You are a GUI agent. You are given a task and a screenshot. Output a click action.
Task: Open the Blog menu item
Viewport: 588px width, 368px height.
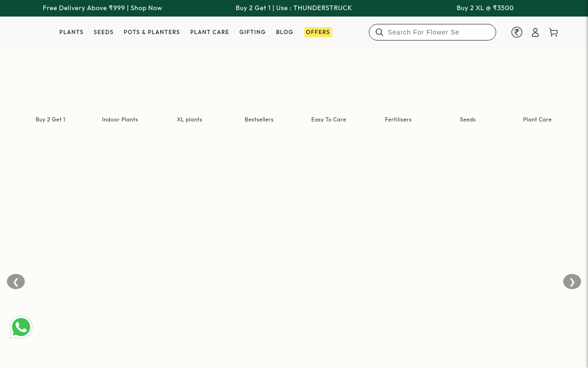[x=284, y=32]
